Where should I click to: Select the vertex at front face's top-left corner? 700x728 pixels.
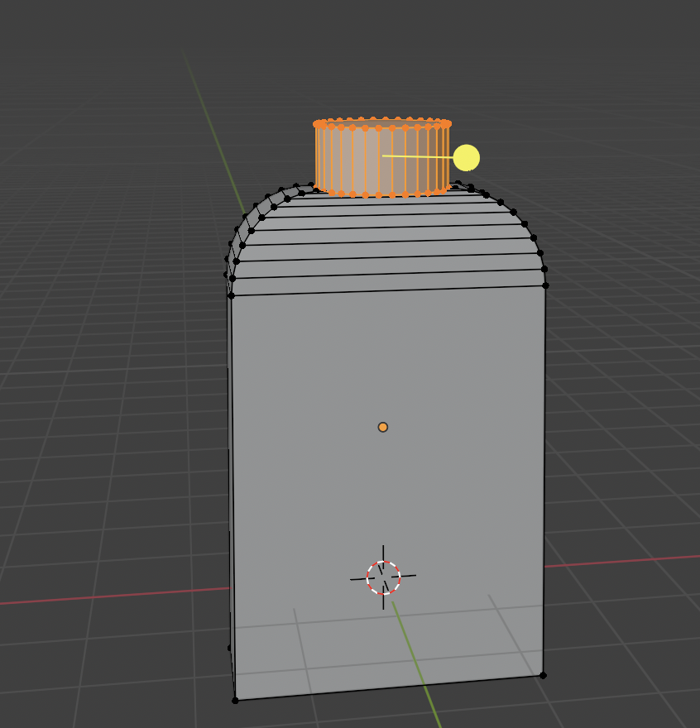click(x=231, y=295)
